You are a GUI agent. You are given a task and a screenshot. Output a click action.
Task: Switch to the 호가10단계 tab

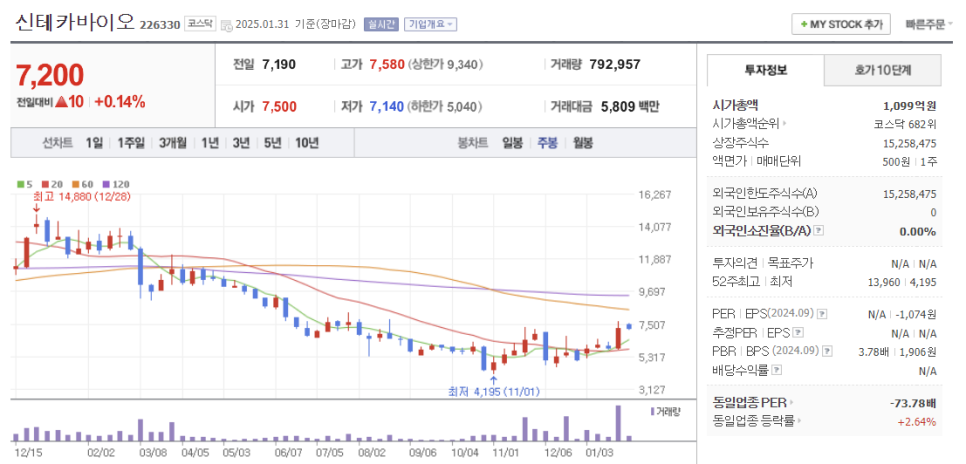click(x=882, y=70)
